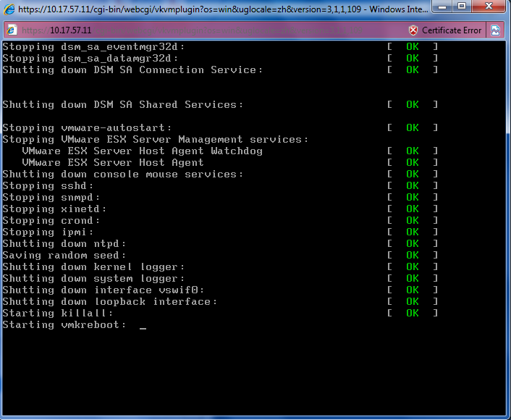Minimize the vKVM browser window
The width and height of the screenshot is (511, 420).
coord(443,7)
